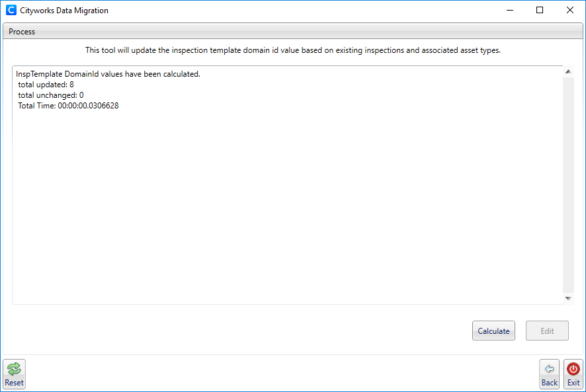Select the Process tab

tap(21, 31)
